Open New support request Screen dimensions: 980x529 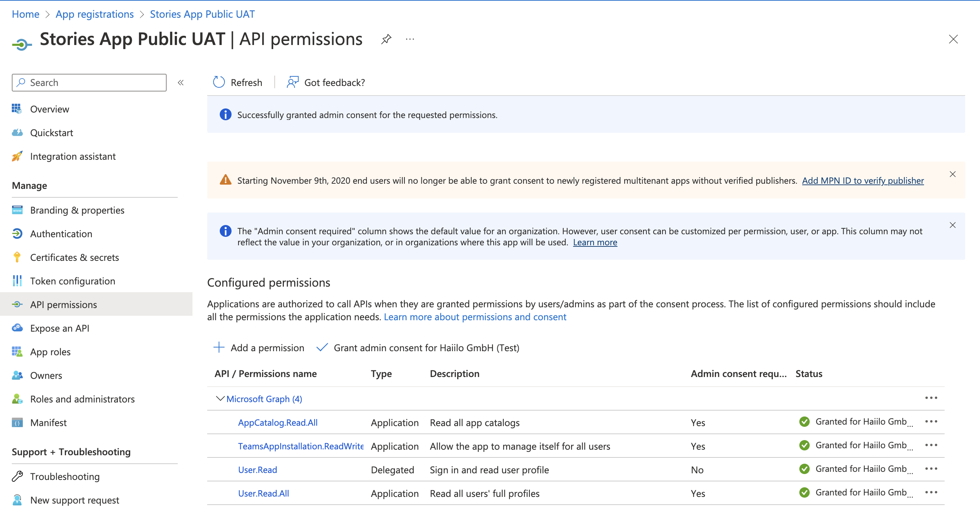74,500
